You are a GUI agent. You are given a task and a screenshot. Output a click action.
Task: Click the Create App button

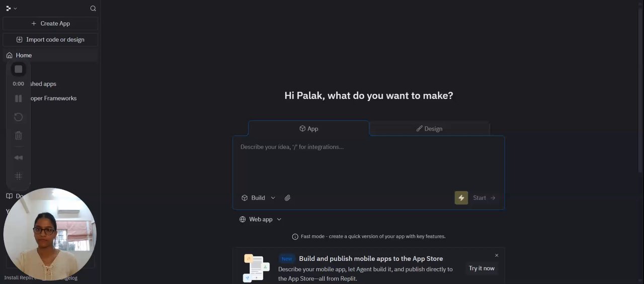pos(50,24)
